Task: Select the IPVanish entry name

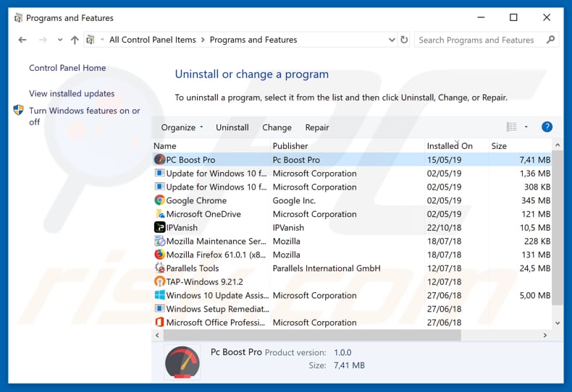Action: (182, 228)
